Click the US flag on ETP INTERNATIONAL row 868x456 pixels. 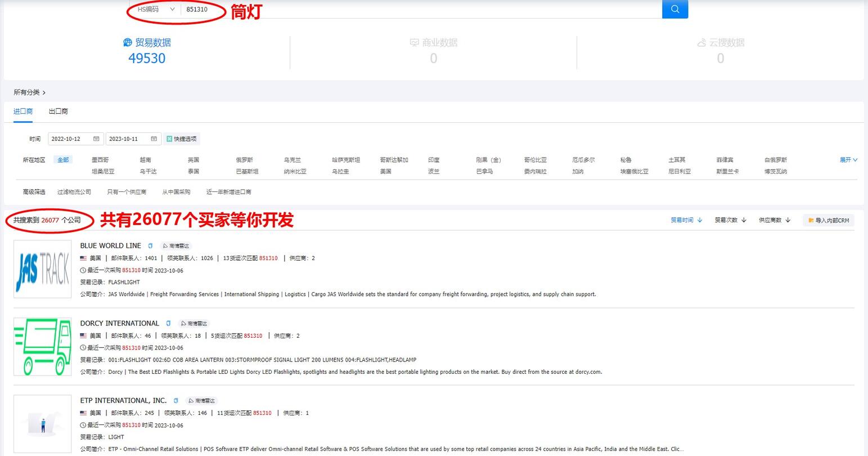click(x=83, y=413)
